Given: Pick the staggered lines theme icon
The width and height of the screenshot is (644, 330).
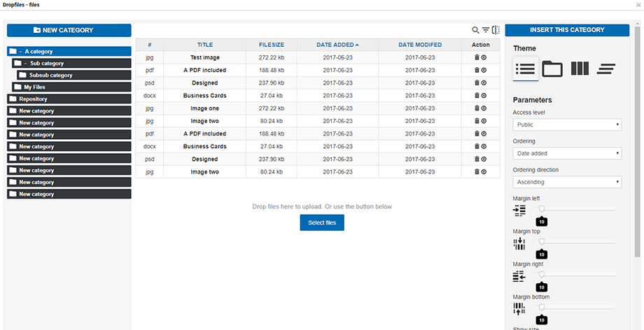Looking at the screenshot, I should 606,69.
